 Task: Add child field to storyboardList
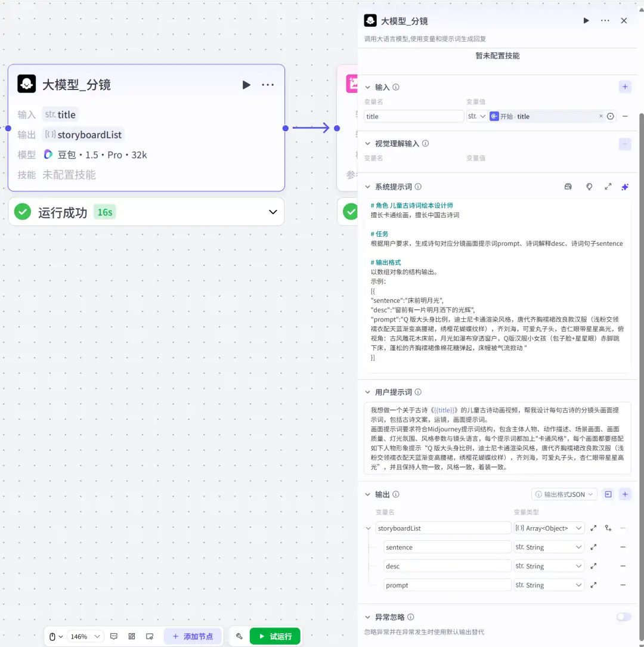pos(608,528)
